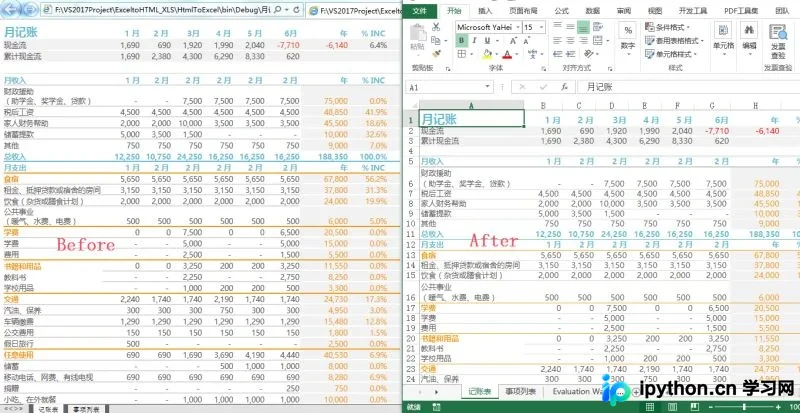Switch to the Data (数据) ribbon tab
This screenshot has height=413, width=800.
(592, 11)
